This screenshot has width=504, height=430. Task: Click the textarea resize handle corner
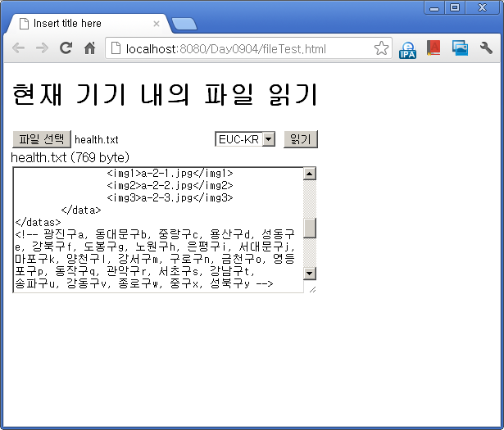(312, 289)
